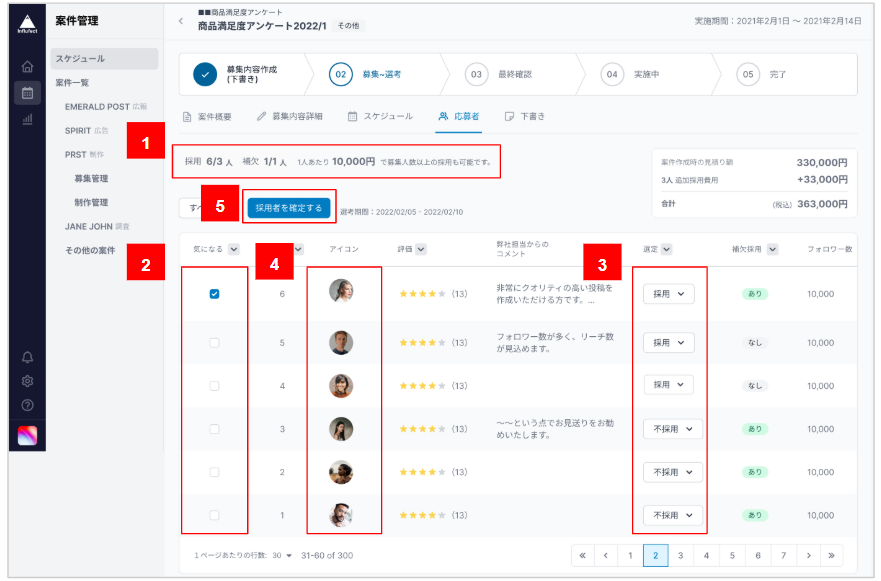Go to pagination page 3
The image size is (881, 581).
coord(680,556)
